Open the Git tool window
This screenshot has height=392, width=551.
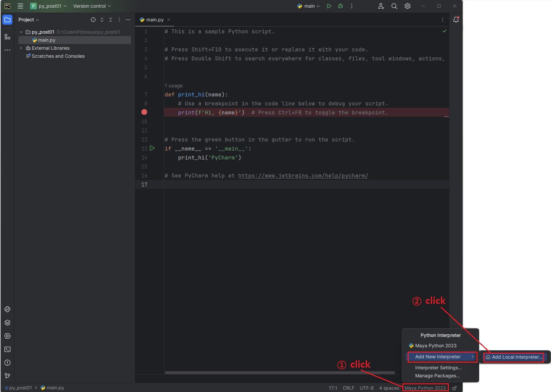coord(7,376)
